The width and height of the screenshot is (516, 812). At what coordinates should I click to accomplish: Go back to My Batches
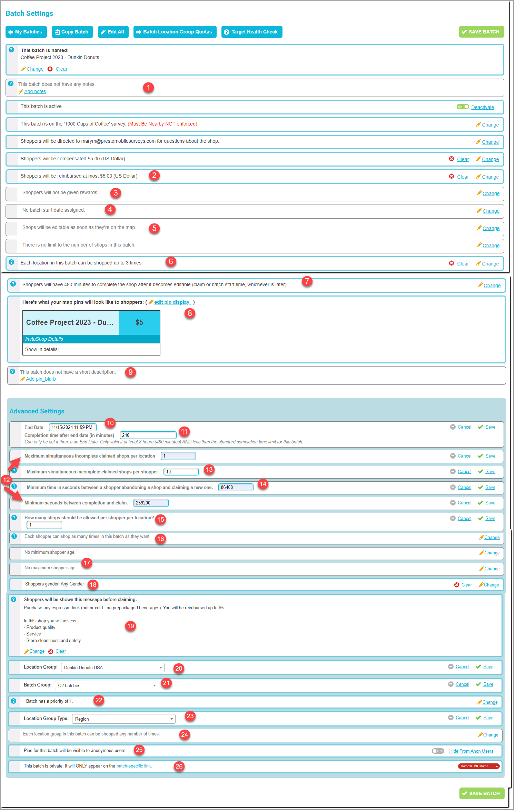click(x=26, y=32)
